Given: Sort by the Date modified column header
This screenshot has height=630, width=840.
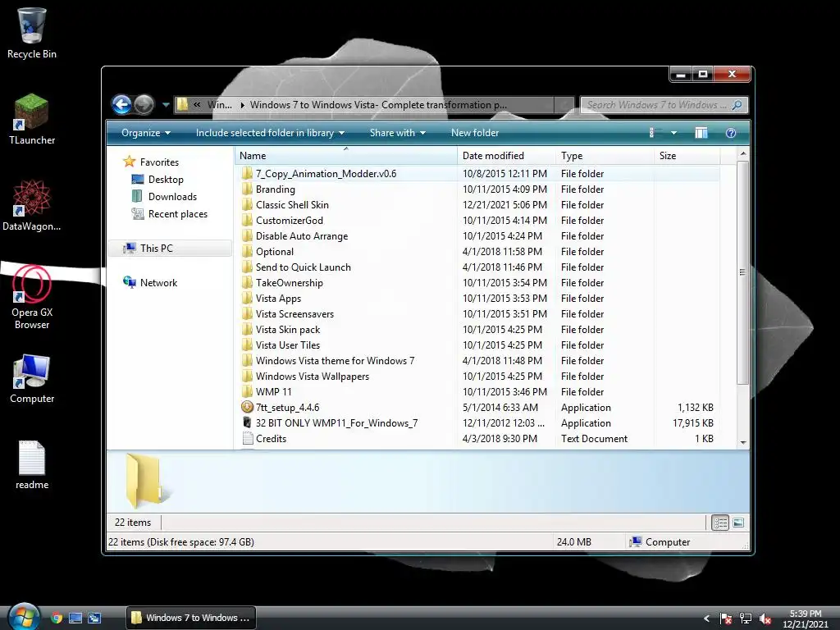Looking at the screenshot, I should click(506, 156).
